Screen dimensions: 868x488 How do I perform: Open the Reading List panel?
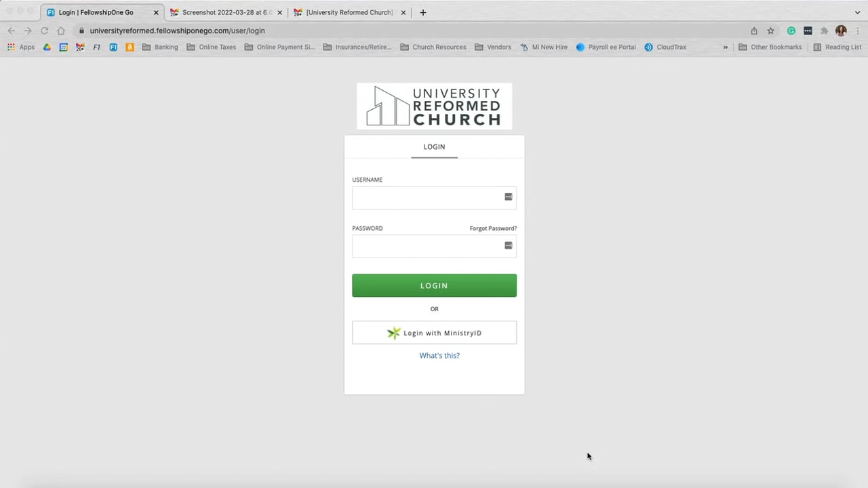(x=837, y=47)
